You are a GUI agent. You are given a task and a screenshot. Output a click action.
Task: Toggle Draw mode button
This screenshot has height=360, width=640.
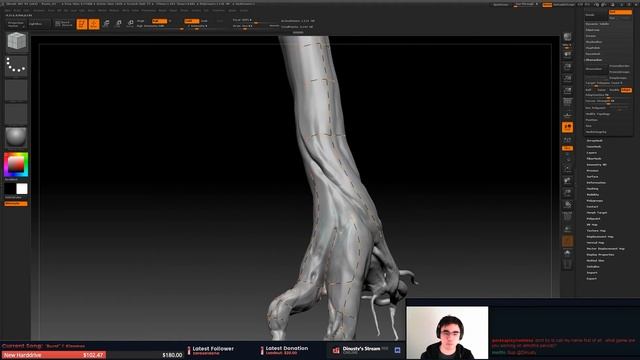click(94, 24)
